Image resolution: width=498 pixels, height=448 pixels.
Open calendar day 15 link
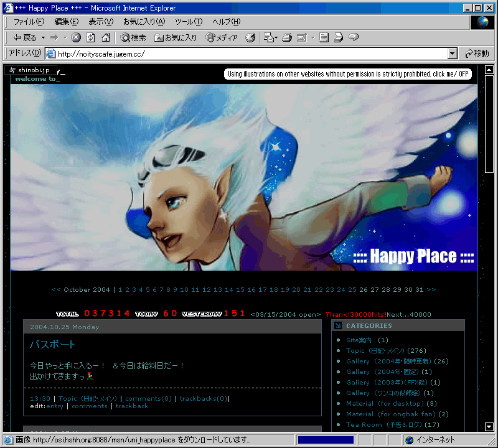click(x=240, y=289)
